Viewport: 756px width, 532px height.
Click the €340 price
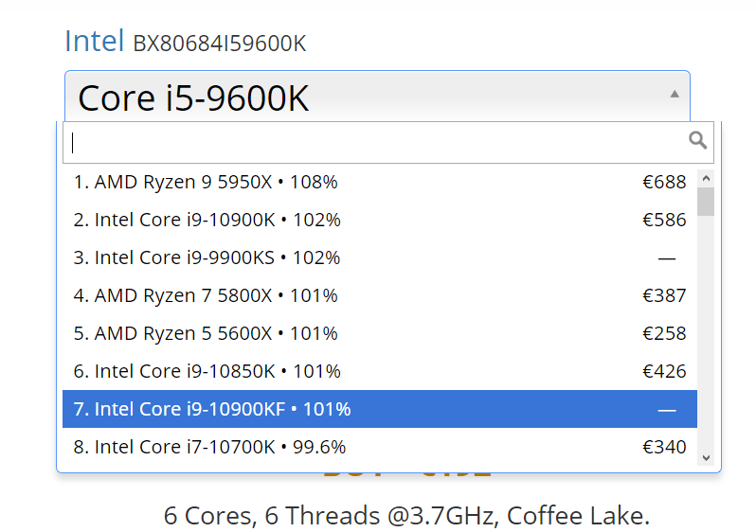(x=664, y=447)
